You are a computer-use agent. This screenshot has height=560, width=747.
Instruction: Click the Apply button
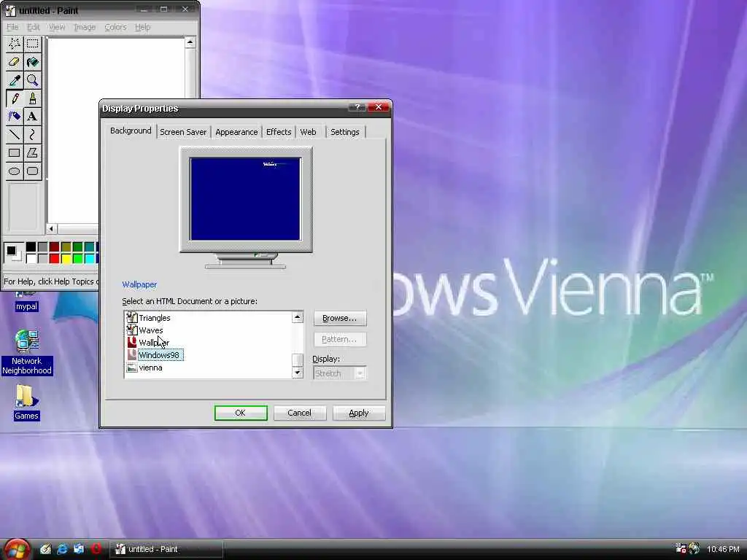pyautogui.click(x=359, y=413)
